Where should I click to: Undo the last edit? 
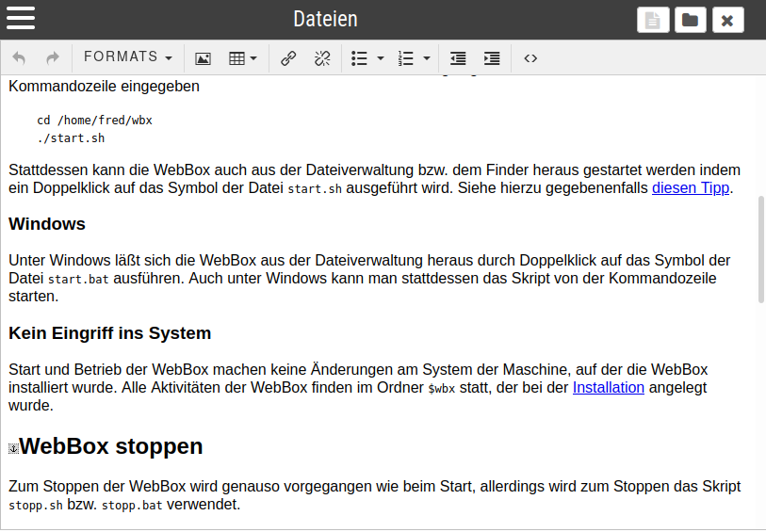pyautogui.click(x=19, y=58)
